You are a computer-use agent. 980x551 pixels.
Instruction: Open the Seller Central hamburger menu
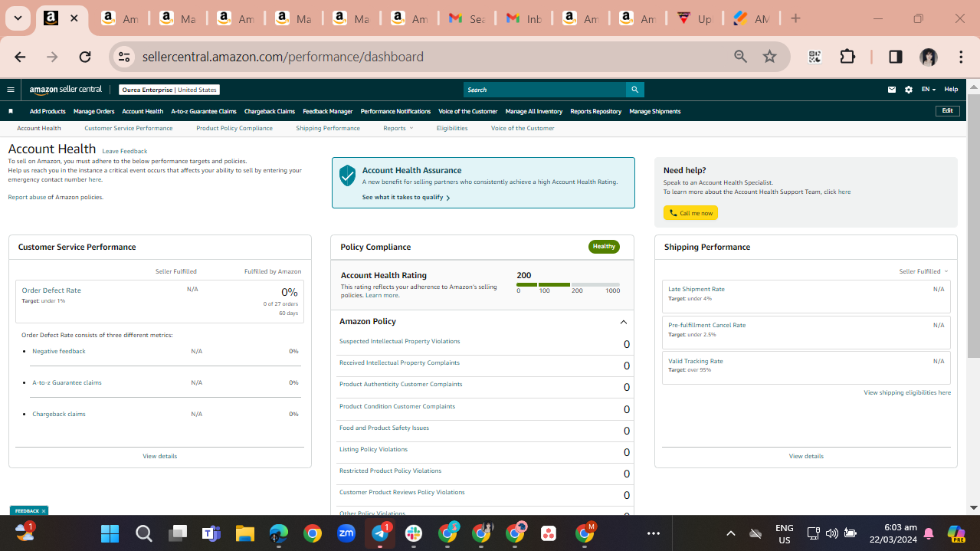click(x=11, y=90)
